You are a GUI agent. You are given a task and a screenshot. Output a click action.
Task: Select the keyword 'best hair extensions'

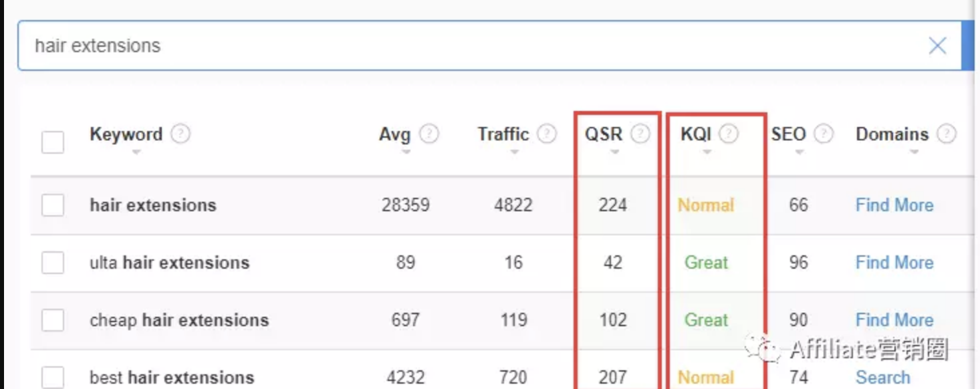coord(172,378)
